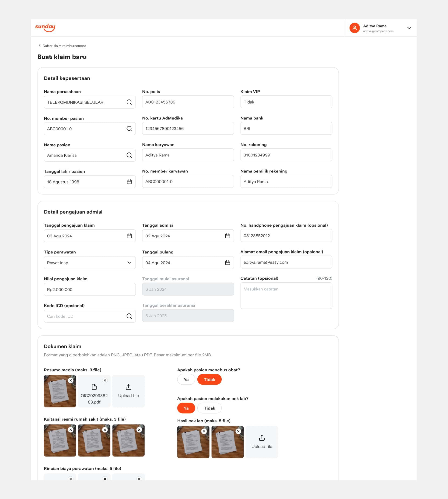The height and width of the screenshot is (499, 448).
Task: Remove OIC2929938283.pdf file
Action: pos(105,381)
